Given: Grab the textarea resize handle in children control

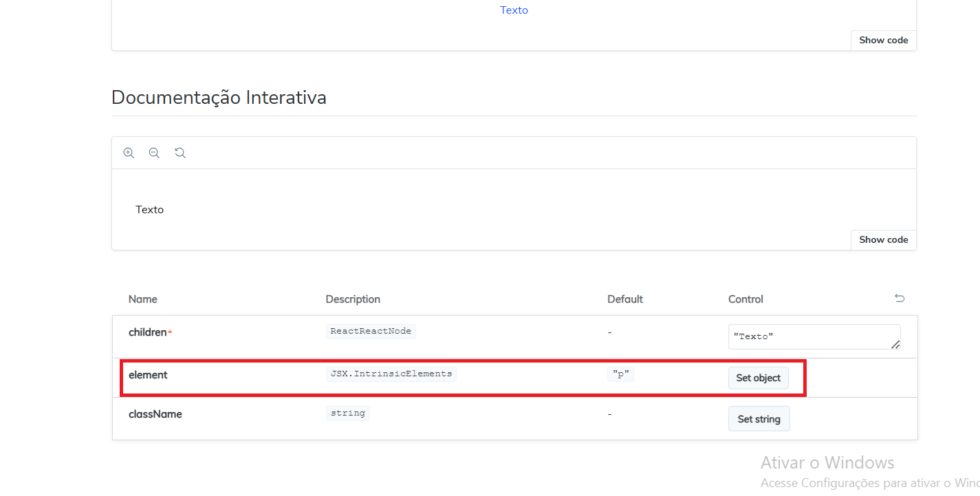Looking at the screenshot, I should (895, 345).
